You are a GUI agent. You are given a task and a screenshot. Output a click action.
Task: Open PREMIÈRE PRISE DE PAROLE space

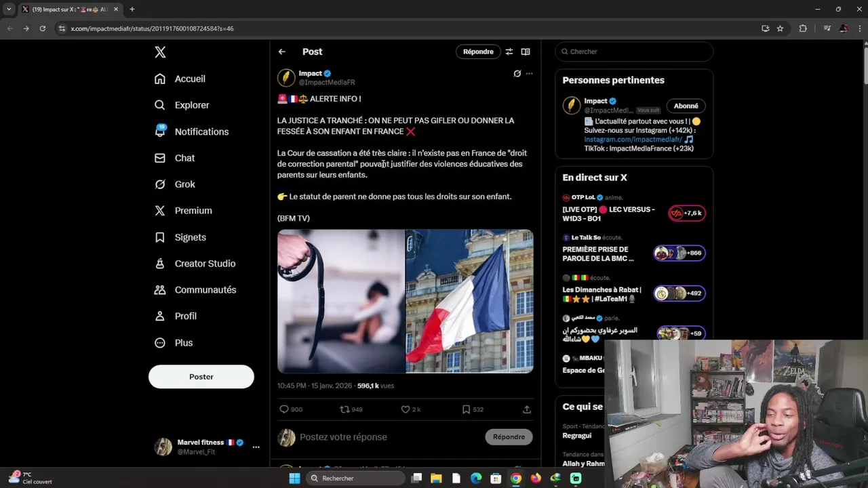click(598, 253)
